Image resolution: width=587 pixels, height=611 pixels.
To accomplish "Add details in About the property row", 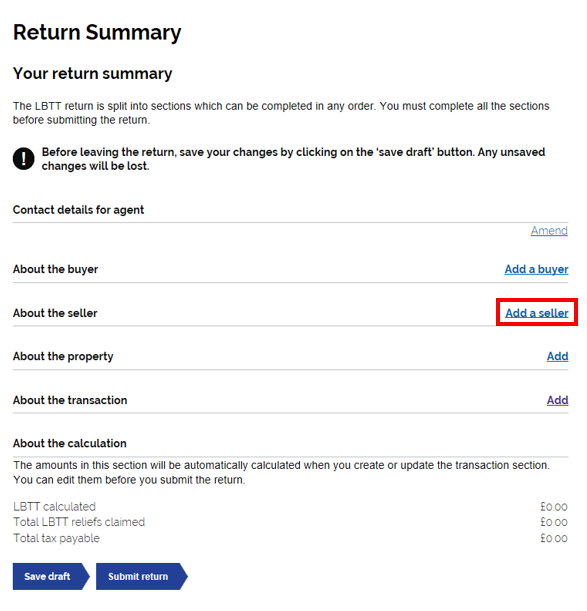I will coord(557,356).
